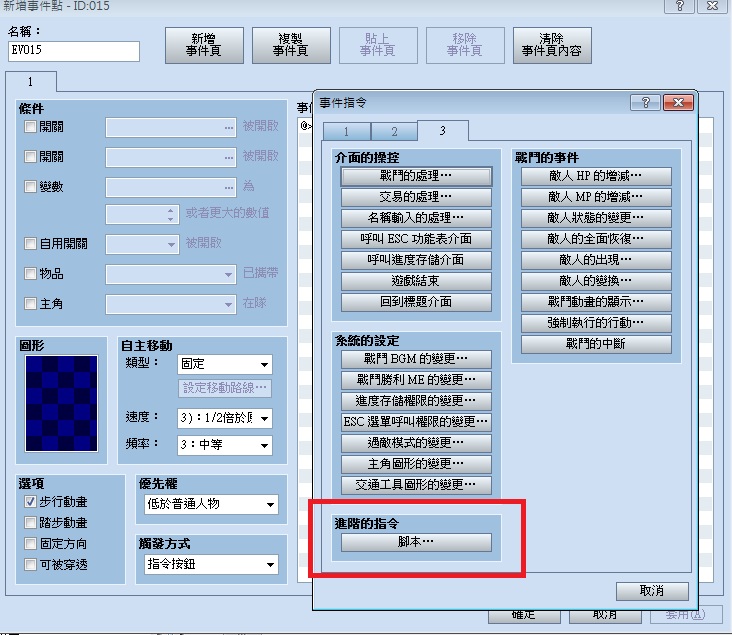Click the 戰鬥的處理 command button
Viewport: 732px width, 635px height.
(416, 176)
